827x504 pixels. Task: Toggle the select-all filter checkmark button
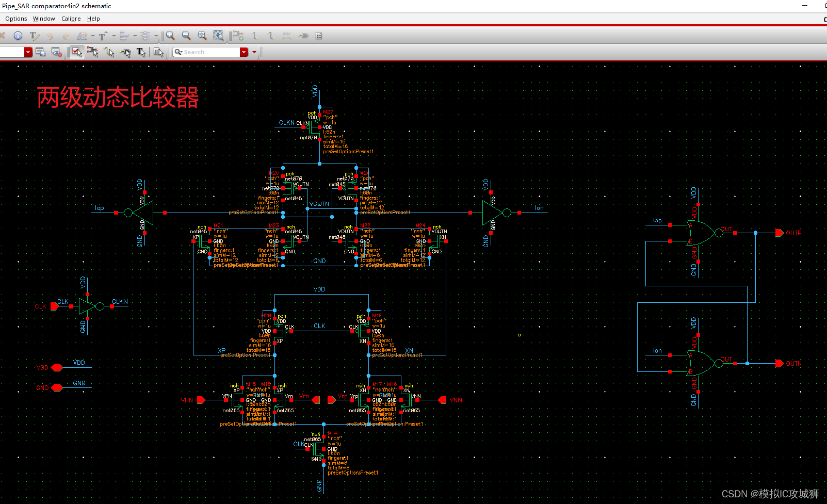pos(77,52)
